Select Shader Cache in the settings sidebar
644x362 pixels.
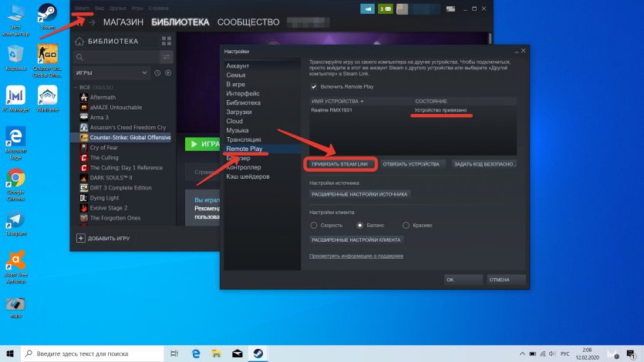coord(248,176)
